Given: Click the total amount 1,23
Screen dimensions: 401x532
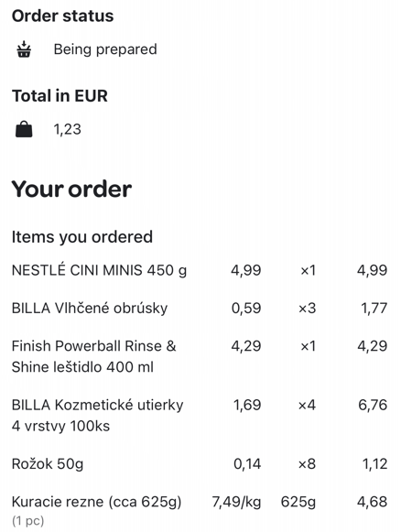Looking at the screenshot, I should point(68,129).
